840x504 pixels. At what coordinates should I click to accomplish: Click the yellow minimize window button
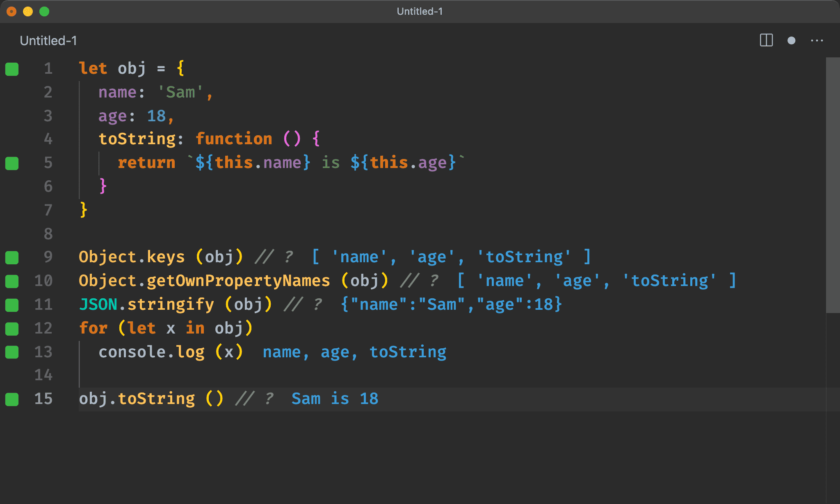tap(28, 11)
